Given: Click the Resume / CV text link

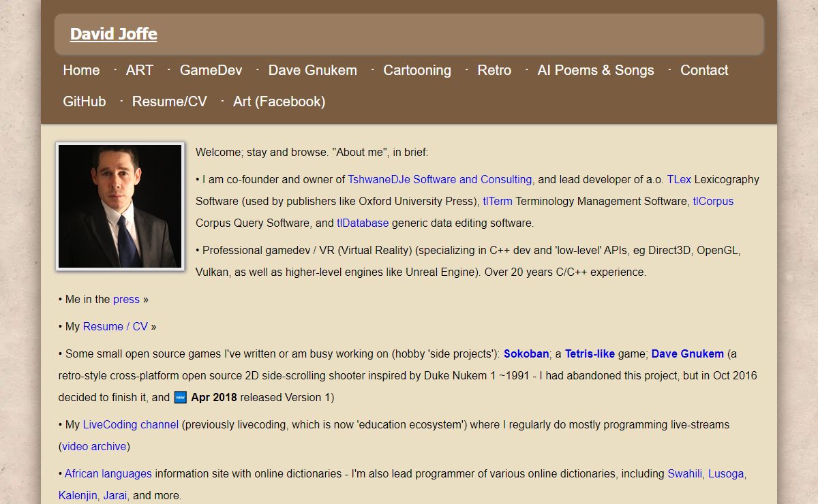Looking at the screenshot, I should (115, 327).
